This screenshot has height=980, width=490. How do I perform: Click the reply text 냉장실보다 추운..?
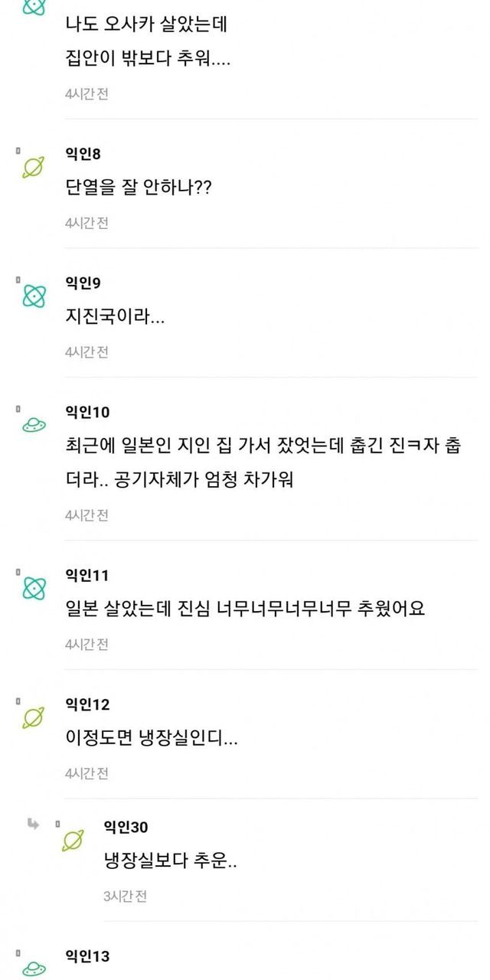click(170, 861)
